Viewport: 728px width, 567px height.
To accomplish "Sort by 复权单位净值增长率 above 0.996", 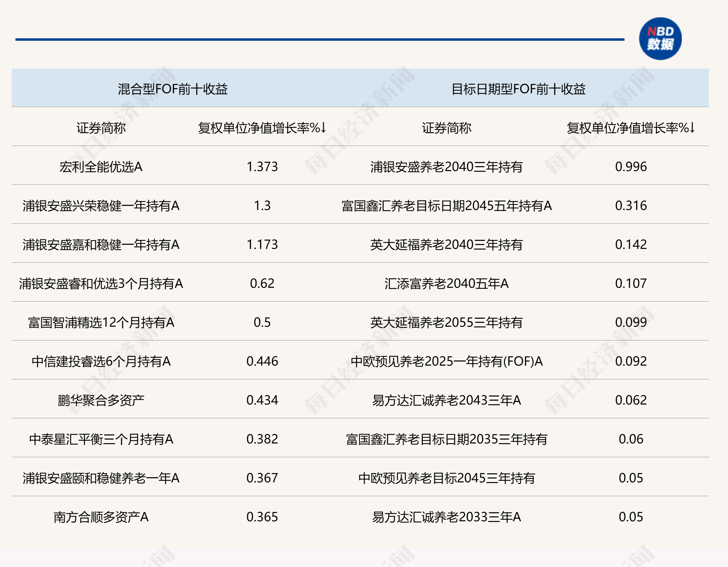I will pos(631,128).
